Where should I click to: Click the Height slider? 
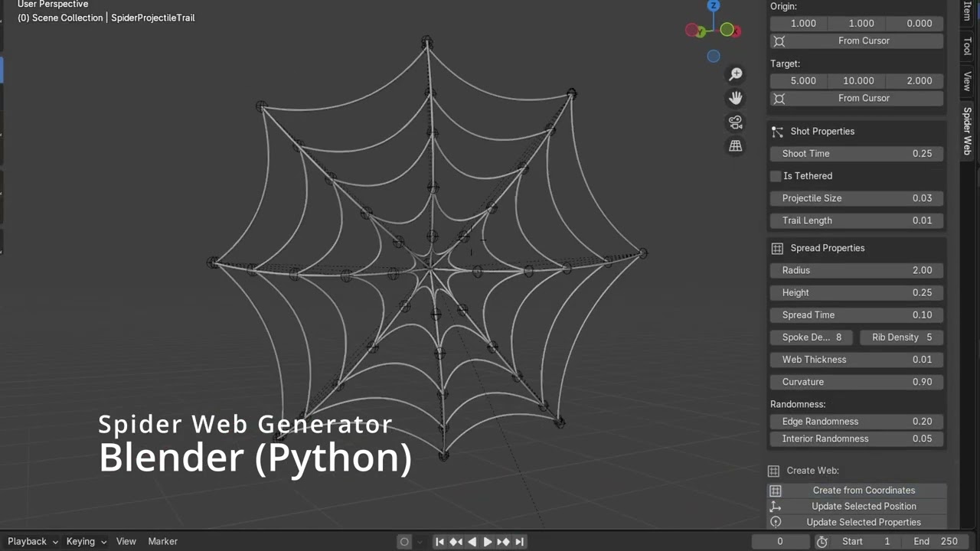pyautogui.click(x=857, y=292)
